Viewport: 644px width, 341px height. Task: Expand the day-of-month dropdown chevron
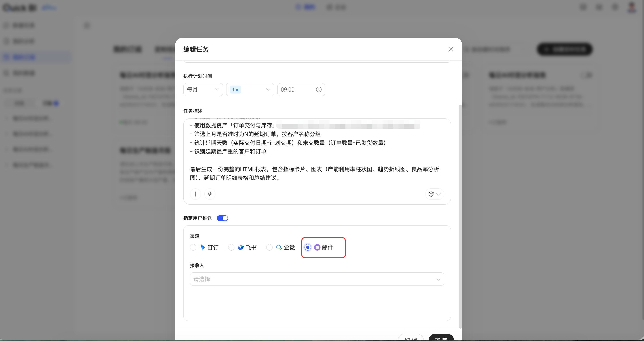(268, 90)
